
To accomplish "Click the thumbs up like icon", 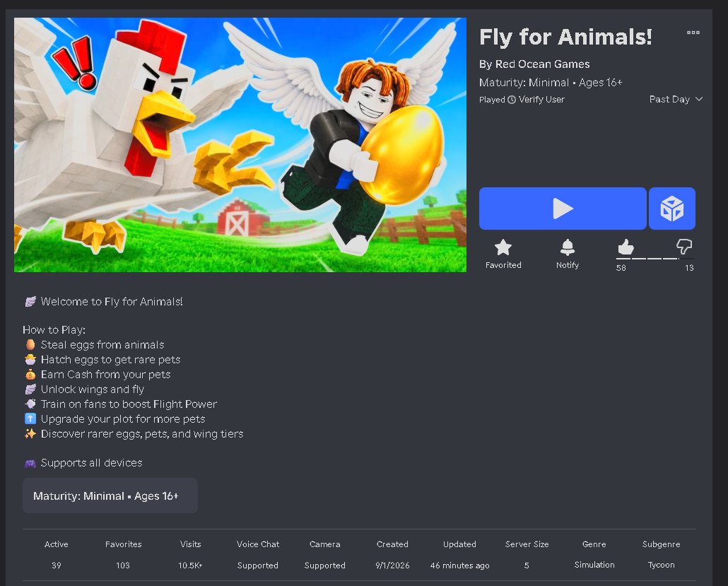I will [625, 247].
